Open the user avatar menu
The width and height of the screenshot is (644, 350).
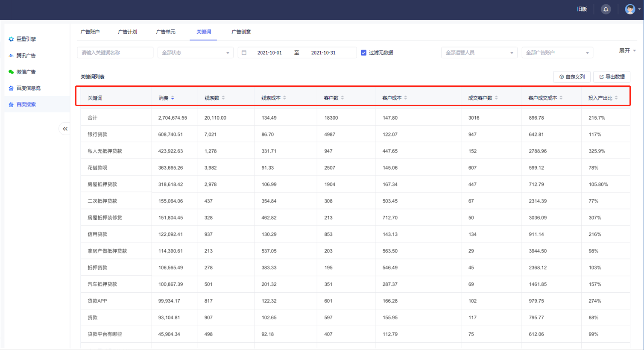(632, 9)
